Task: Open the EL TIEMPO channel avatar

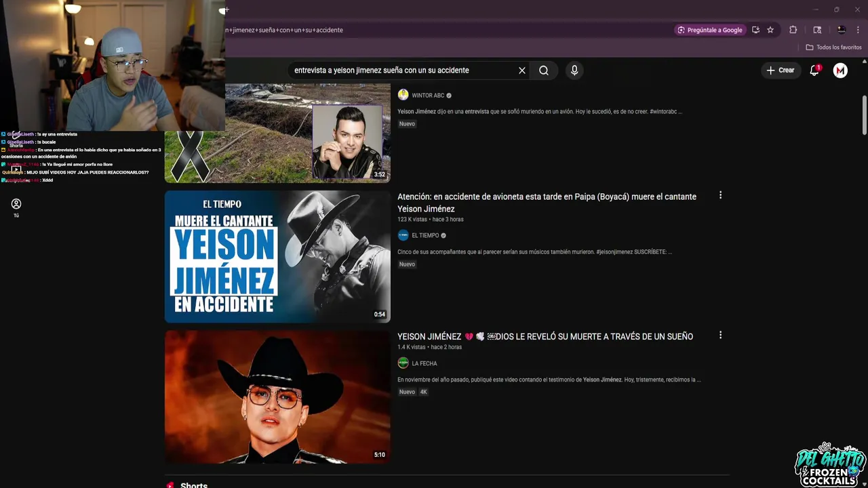Action: click(403, 235)
